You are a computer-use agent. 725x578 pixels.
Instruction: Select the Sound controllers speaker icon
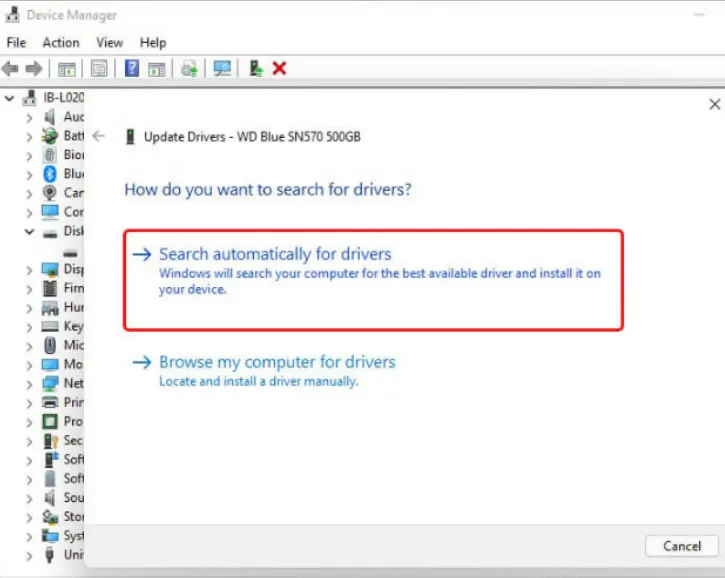[49, 498]
